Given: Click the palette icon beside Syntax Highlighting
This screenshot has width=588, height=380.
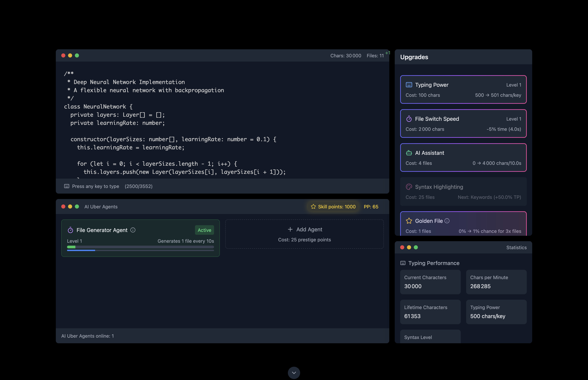Looking at the screenshot, I should pyautogui.click(x=409, y=187).
